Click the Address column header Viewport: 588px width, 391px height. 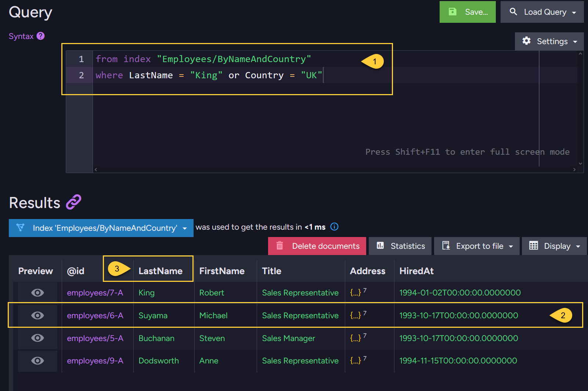368,271
